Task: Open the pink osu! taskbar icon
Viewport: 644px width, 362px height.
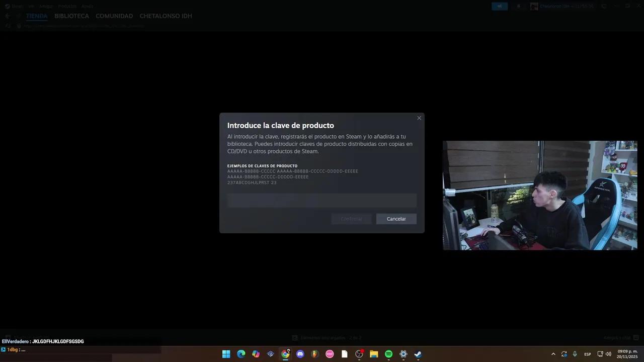Action: pyautogui.click(x=330, y=354)
